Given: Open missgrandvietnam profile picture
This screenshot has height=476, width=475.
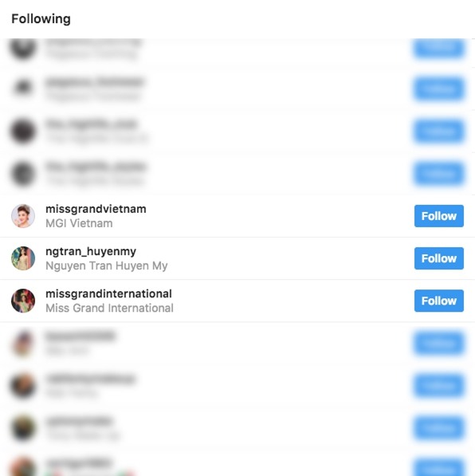Looking at the screenshot, I should (23, 216).
